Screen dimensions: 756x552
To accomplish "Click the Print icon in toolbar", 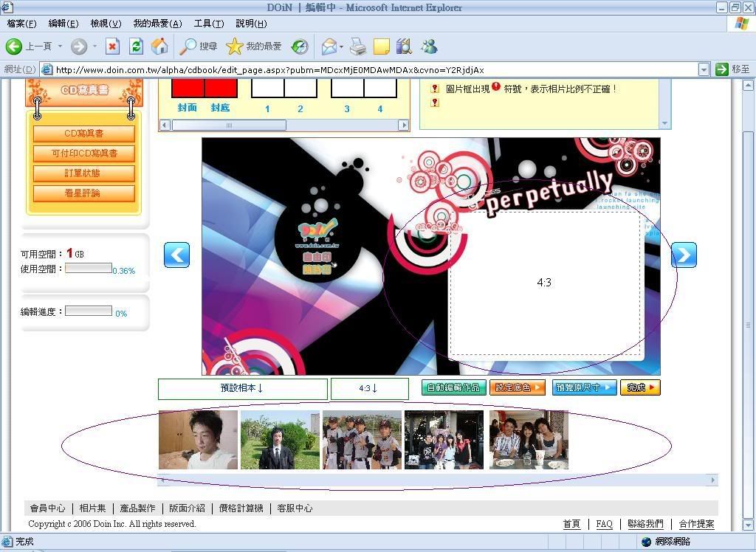I will pos(358,46).
